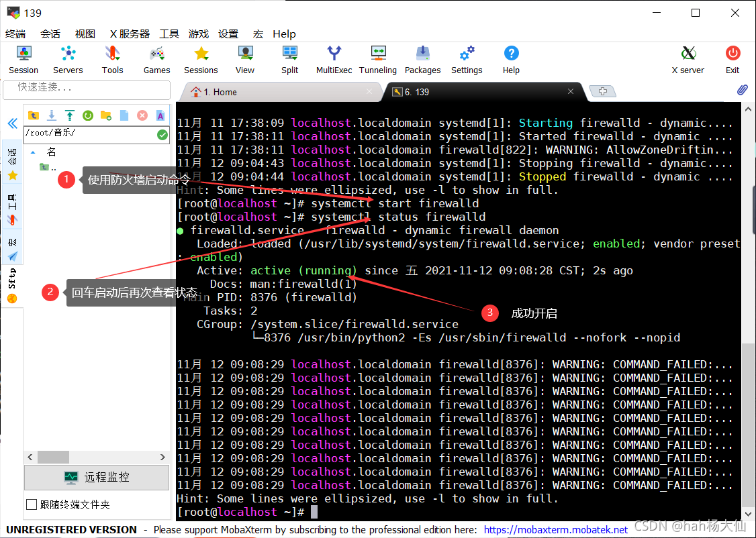Viewport: 756px width, 538px height.
Task: Upload files icon in SFTP toolbar
Action: [70, 115]
